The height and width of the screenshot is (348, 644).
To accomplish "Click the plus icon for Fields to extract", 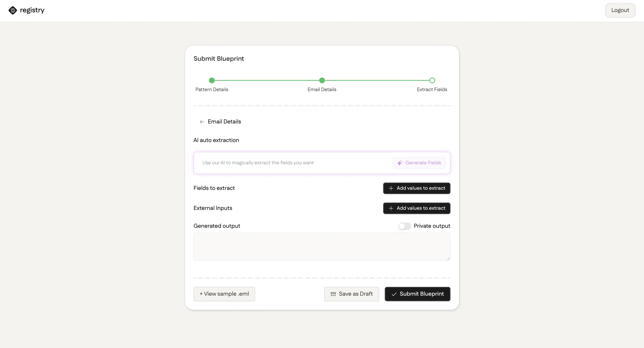I will point(391,188).
